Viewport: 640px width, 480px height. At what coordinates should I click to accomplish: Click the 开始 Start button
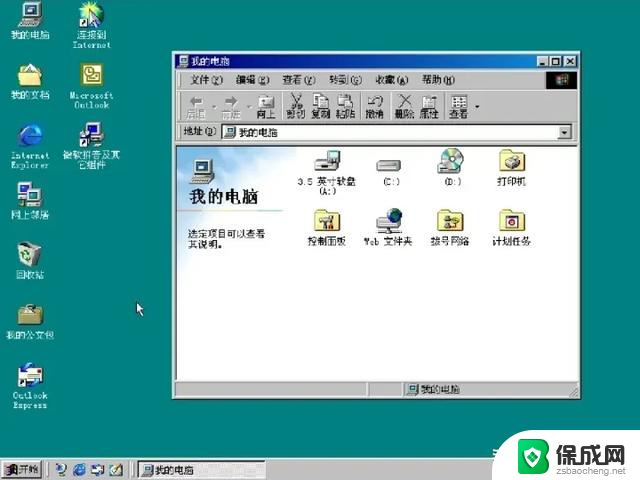click(x=21, y=470)
